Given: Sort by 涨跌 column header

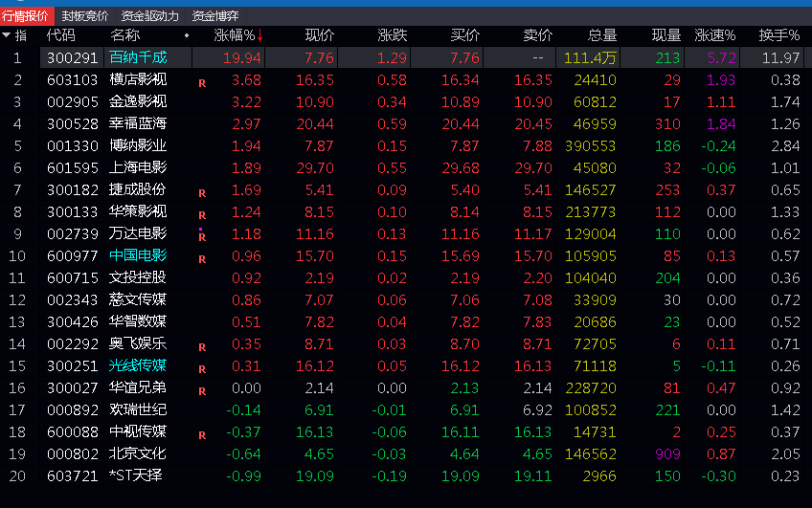Looking at the screenshot, I should pyautogui.click(x=392, y=35).
